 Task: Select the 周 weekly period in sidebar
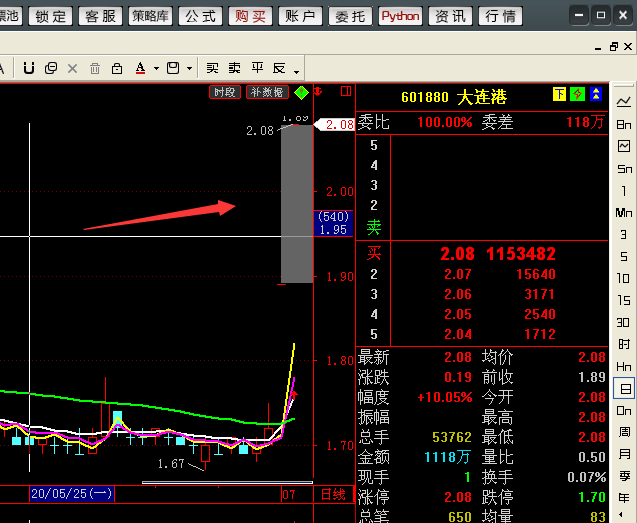coord(624,432)
